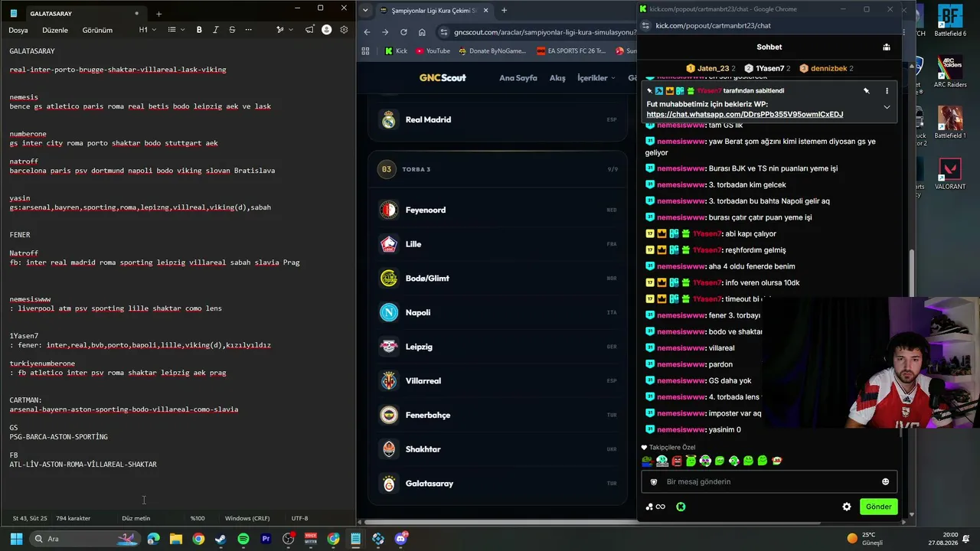Click Gönder button to send message
The width and height of the screenshot is (980, 551).
pyautogui.click(x=878, y=507)
